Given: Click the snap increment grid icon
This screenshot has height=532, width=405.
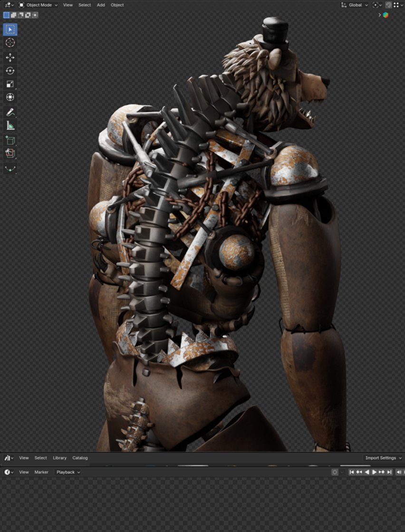Looking at the screenshot, I should click(x=396, y=5).
